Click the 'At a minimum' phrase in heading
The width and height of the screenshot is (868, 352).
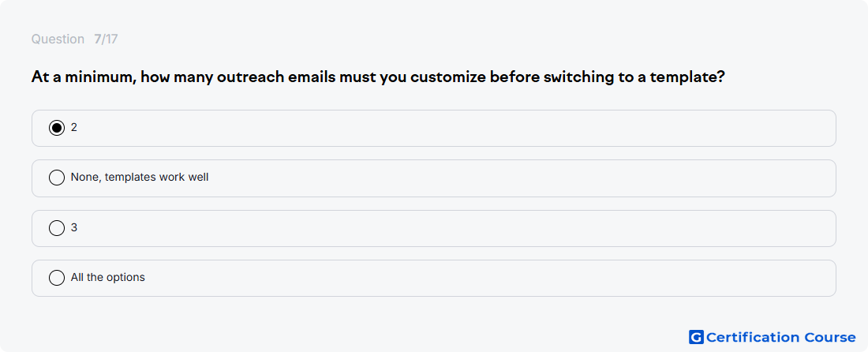(84, 77)
